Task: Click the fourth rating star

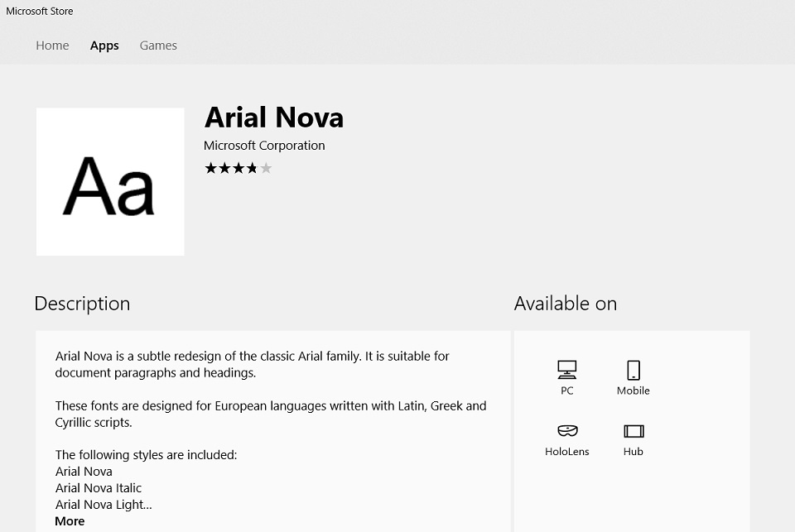Action: tap(252, 168)
